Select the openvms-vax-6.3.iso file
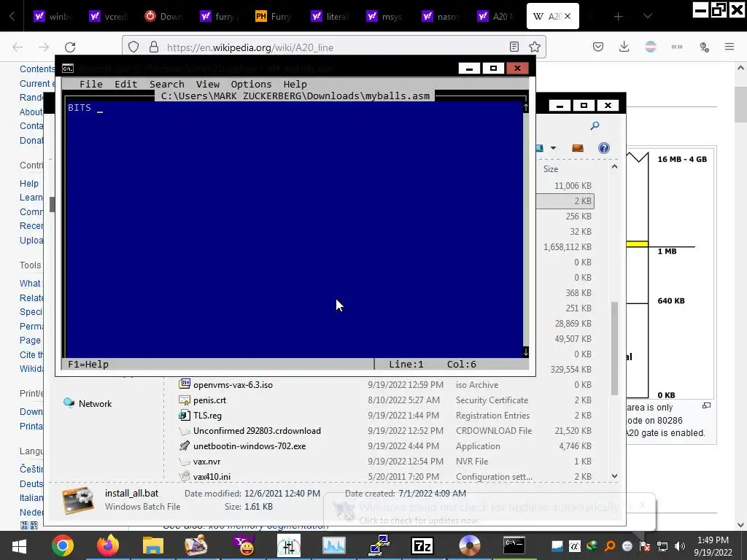 (x=233, y=385)
